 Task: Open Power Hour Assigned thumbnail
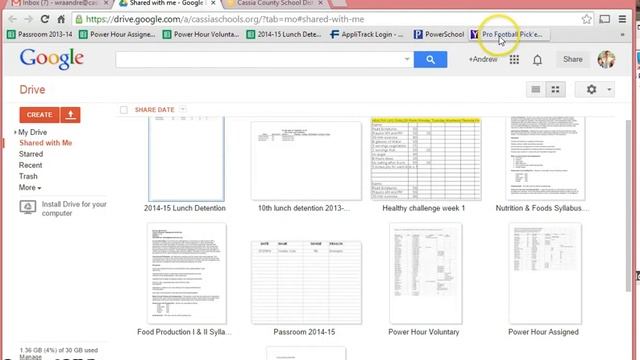(545, 273)
